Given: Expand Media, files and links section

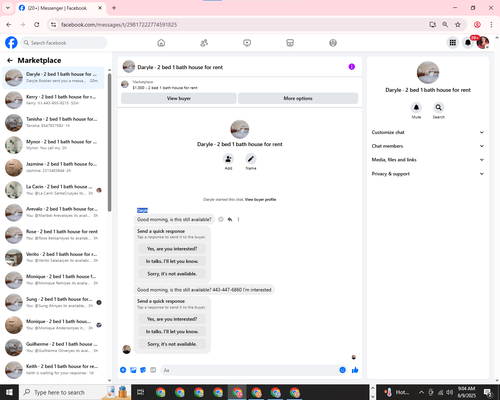Looking at the screenshot, I should [x=428, y=160].
